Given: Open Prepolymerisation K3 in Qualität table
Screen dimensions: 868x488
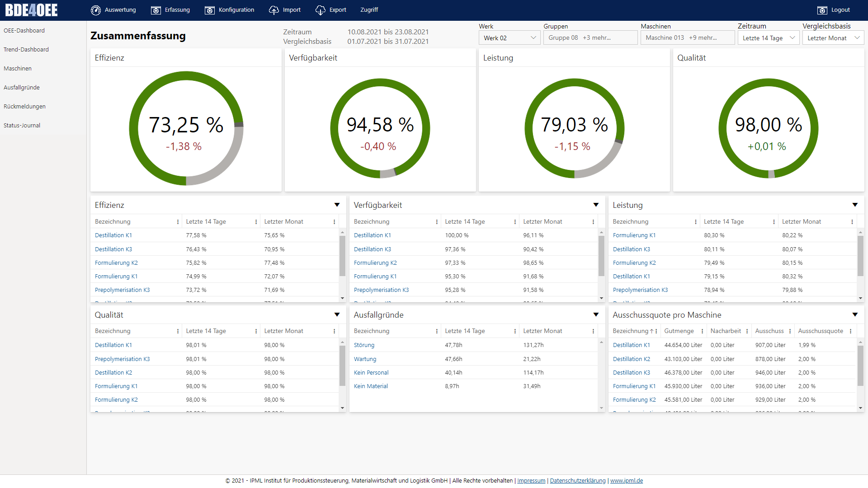Looking at the screenshot, I should coord(122,359).
